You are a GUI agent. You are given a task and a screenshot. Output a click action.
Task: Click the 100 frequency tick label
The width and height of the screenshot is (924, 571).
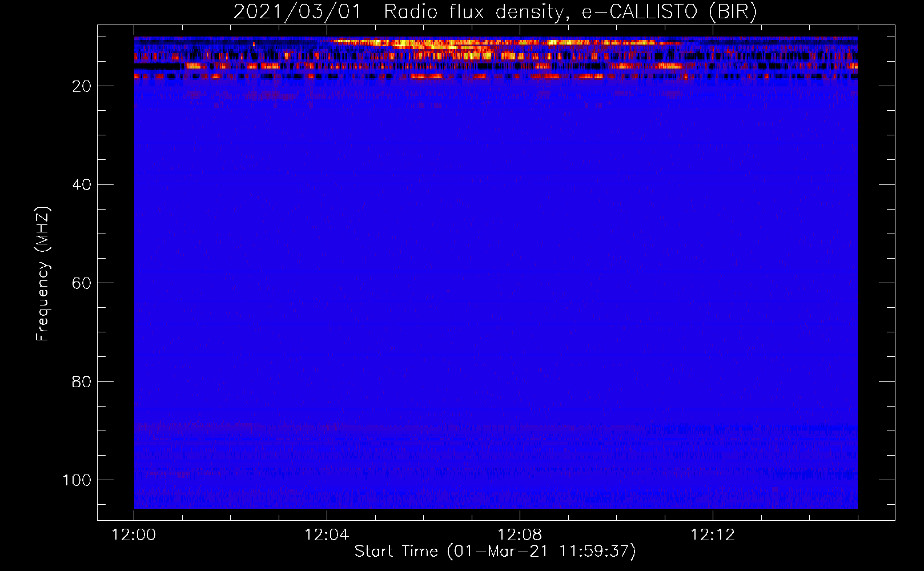tap(77, 480)
